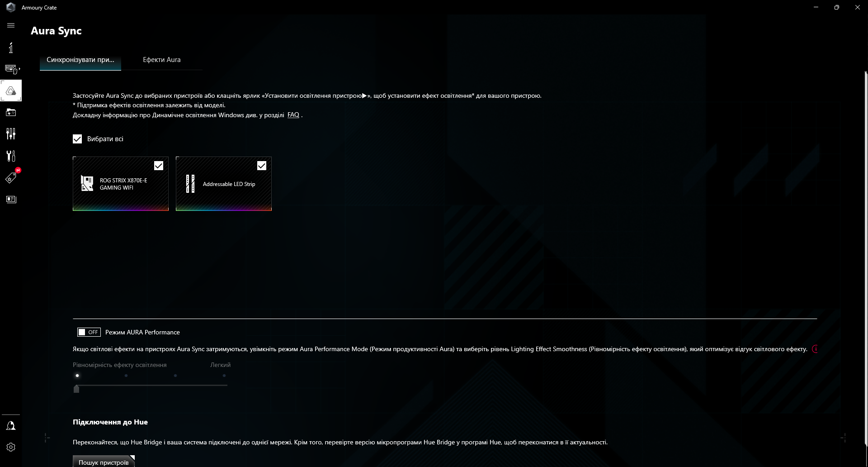Open the hamburger navigation menu

(x=11, y=25)
